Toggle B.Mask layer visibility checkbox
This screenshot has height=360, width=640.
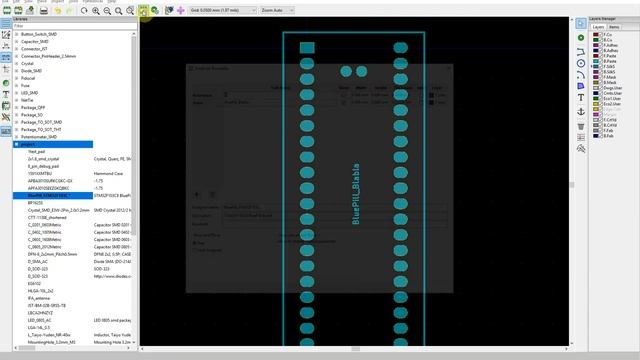click(600, 82)
